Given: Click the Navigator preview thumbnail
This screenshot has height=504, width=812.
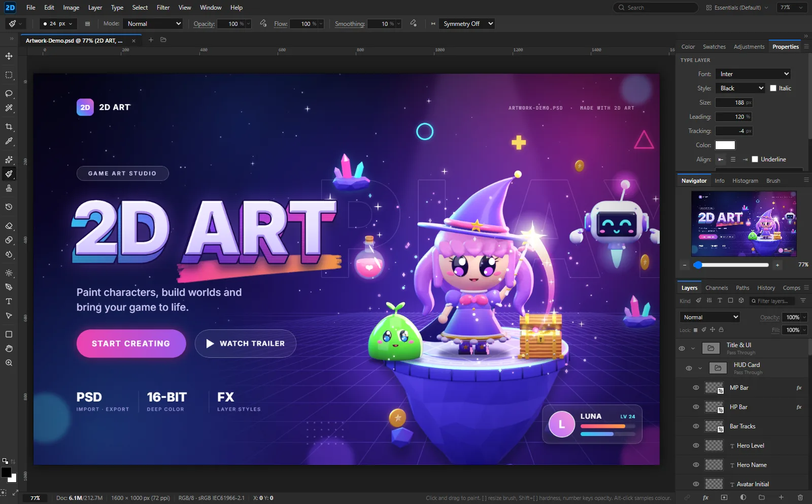Looking at the screenshot, I should pos(743,224).
